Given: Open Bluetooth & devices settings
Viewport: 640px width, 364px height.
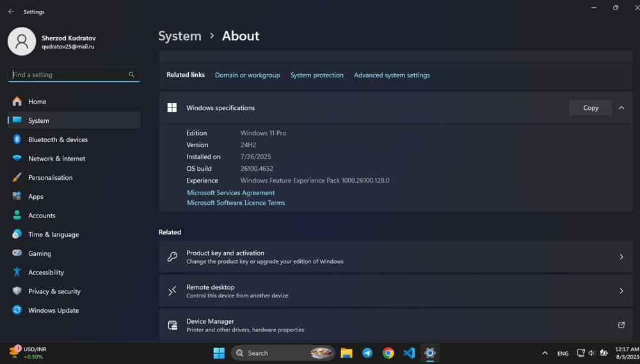Looking at the screenshot, I should coord(74,139).
